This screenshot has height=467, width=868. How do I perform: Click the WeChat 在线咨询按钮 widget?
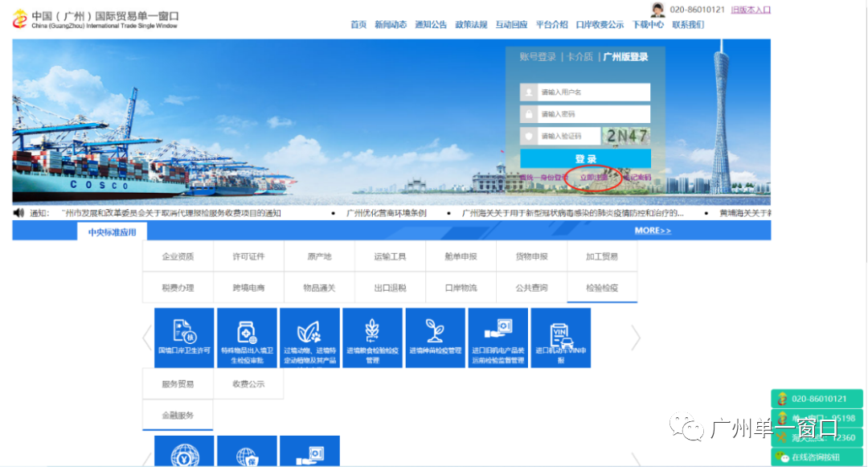click(x=817, y=457)
